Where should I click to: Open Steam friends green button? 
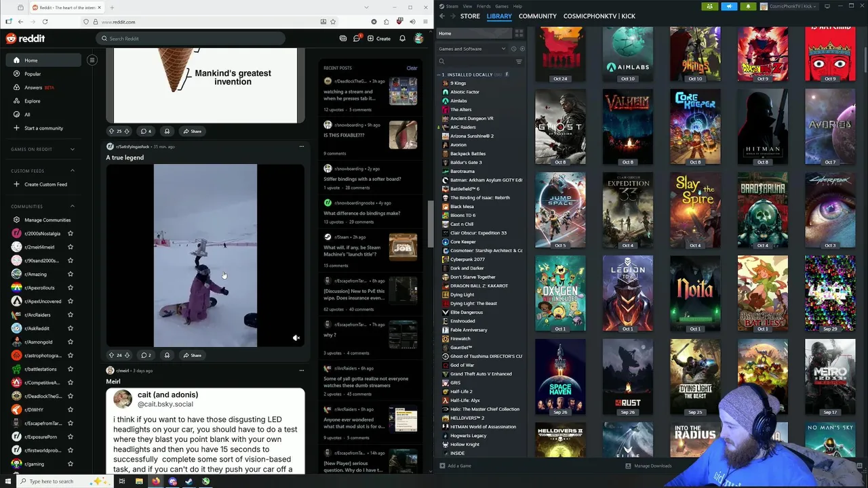click(x=710, y=6)
